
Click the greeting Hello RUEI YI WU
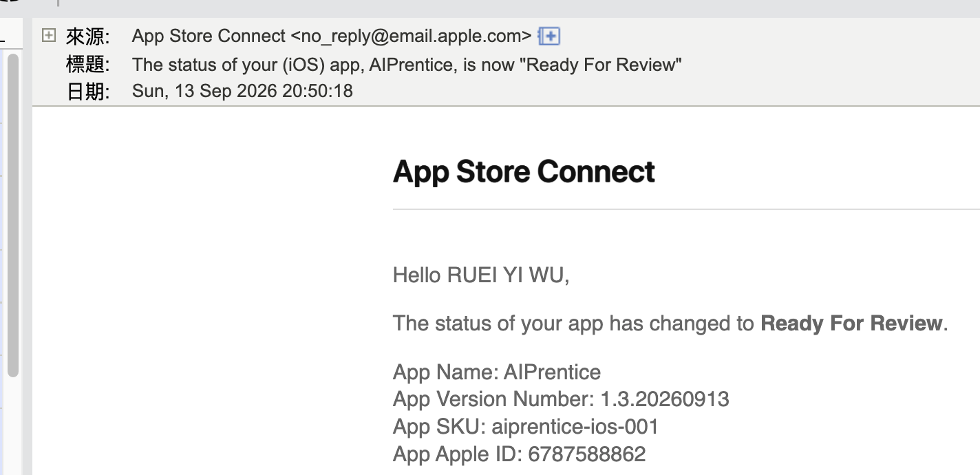tap(481, 275)
